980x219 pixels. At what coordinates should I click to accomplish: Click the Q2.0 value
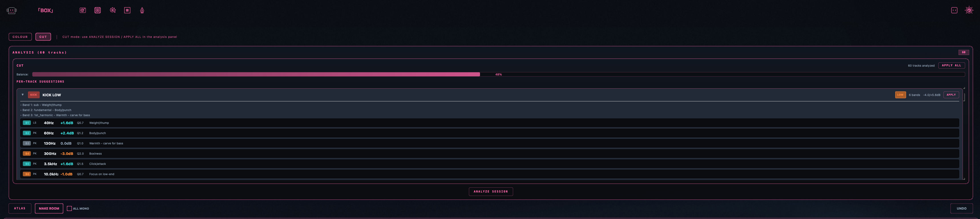click(x=80, y=154)
